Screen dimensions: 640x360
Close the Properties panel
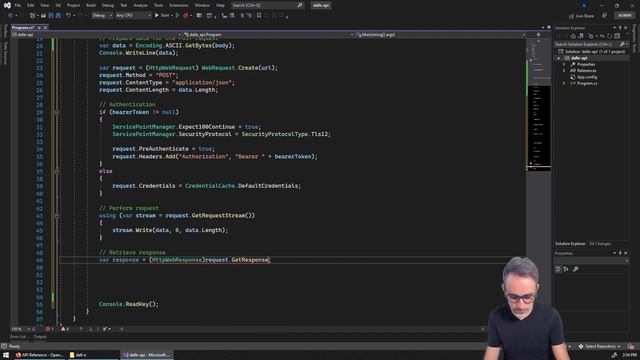626,253
